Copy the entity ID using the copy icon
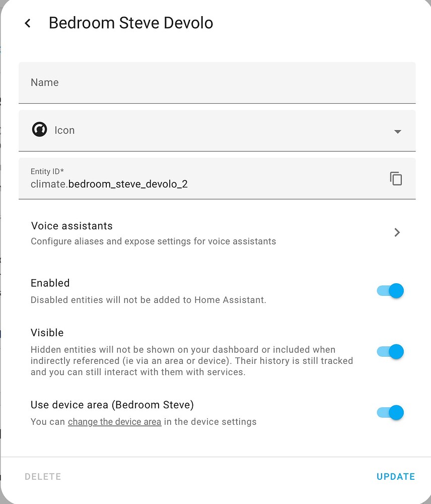This screenshot has height=504, width=431. [x=396, y=178]
